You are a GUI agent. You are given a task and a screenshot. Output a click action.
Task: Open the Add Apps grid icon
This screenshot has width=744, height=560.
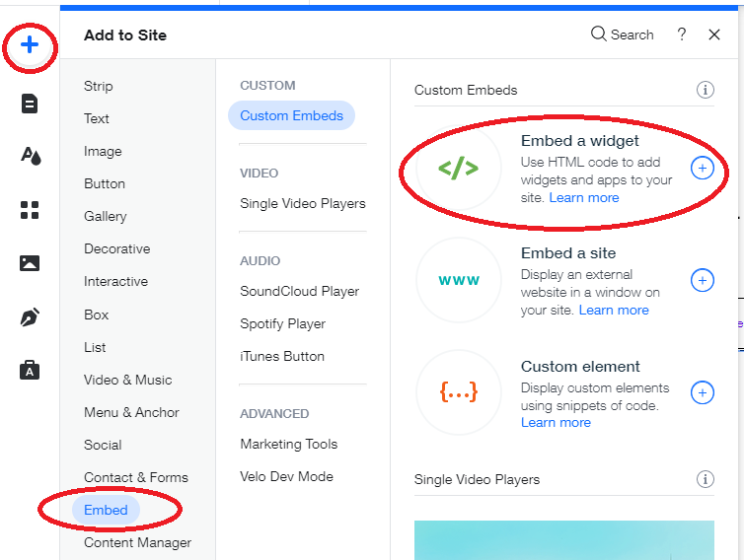coord(30,210)
